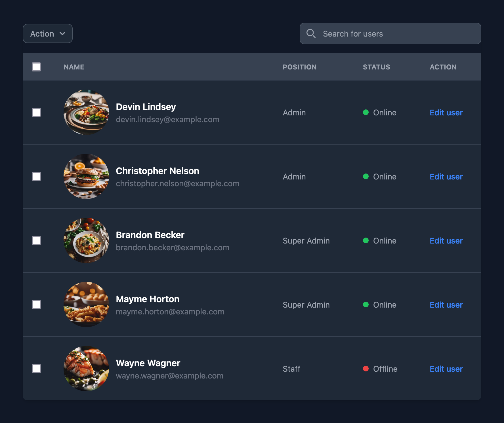Click email devin.lindsey@example.com
504x423 pixels.
[x=167, y=120]
